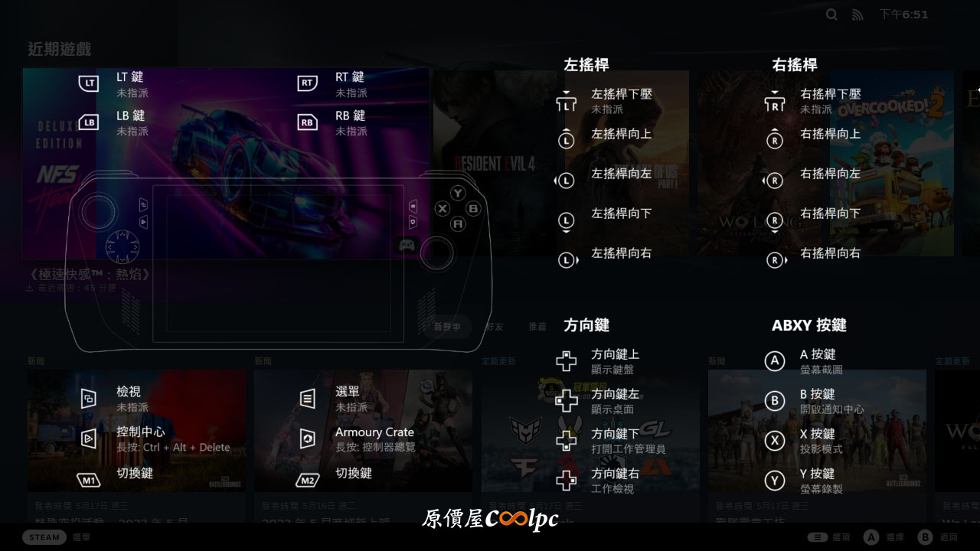
Task: Open the RSS feed icon in top bar
Action: pos(857,15)
